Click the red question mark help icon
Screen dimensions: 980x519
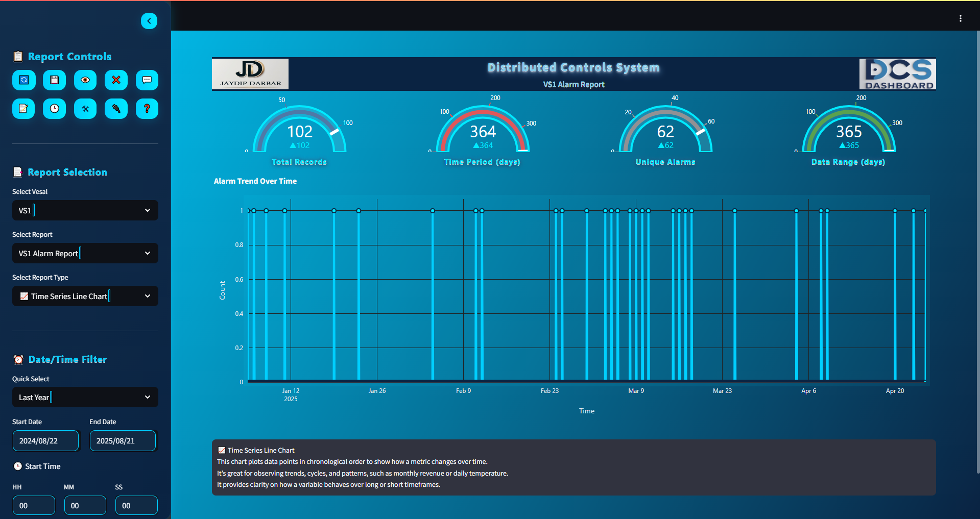click(x=147, y=109)
